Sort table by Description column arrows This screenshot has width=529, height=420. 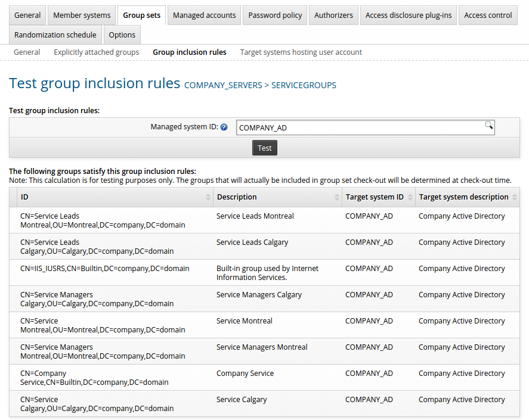337,197
